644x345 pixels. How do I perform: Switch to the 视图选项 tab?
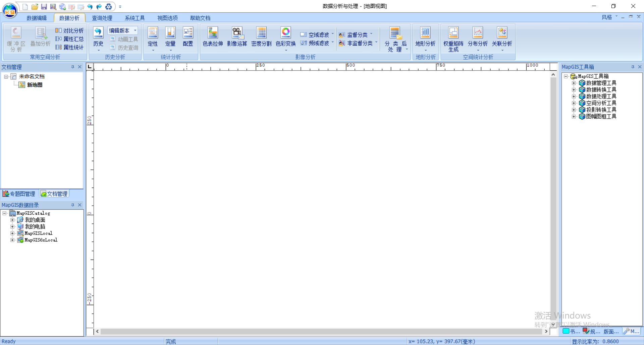click(x=167, y=18)
